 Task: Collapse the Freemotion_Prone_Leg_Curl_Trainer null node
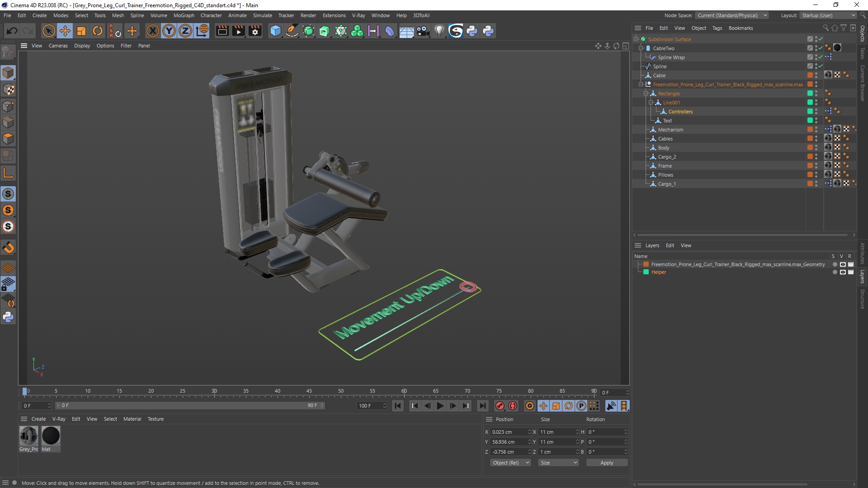pos(641,84)
